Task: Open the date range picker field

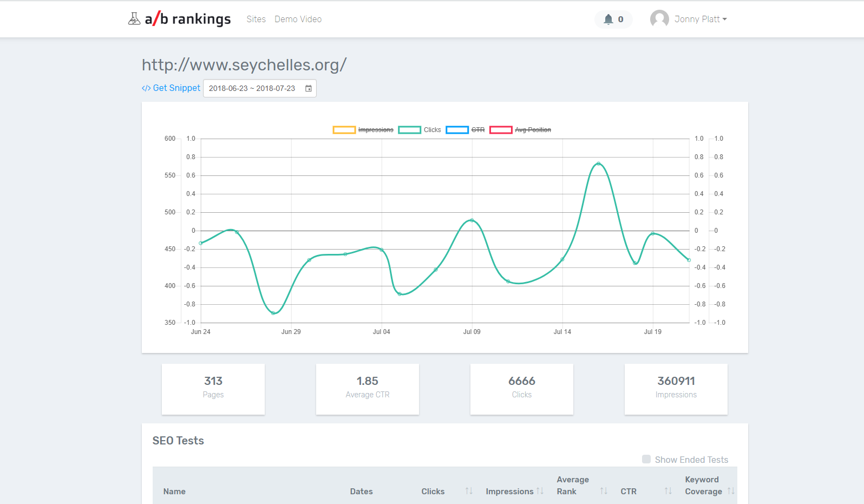Action: 252,88
